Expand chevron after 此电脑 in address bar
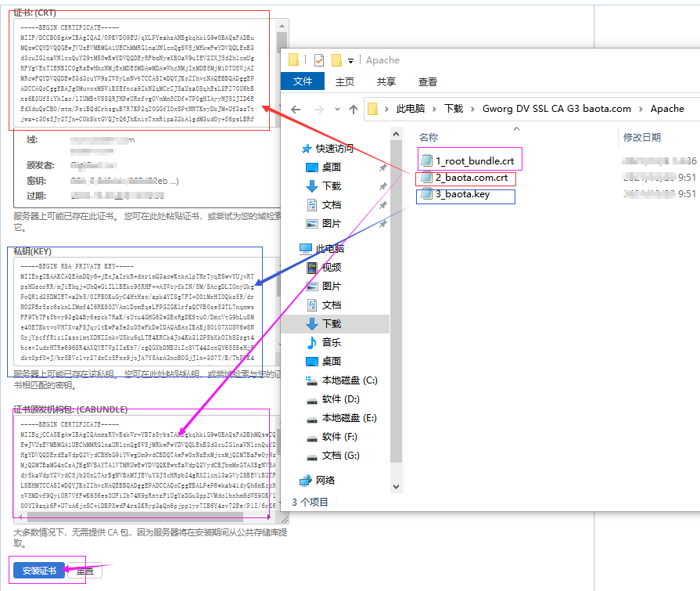700x591 pixels. pos(434,109)
